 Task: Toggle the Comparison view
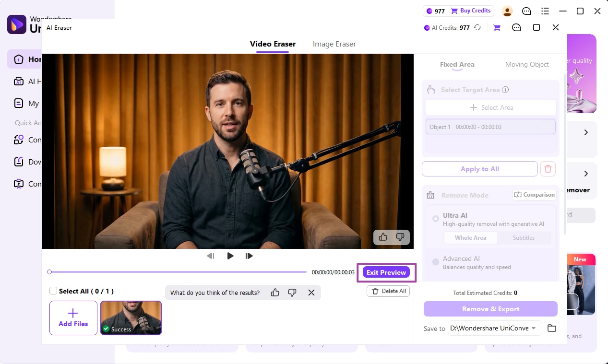pyautogui.click(x=534, y=195)
